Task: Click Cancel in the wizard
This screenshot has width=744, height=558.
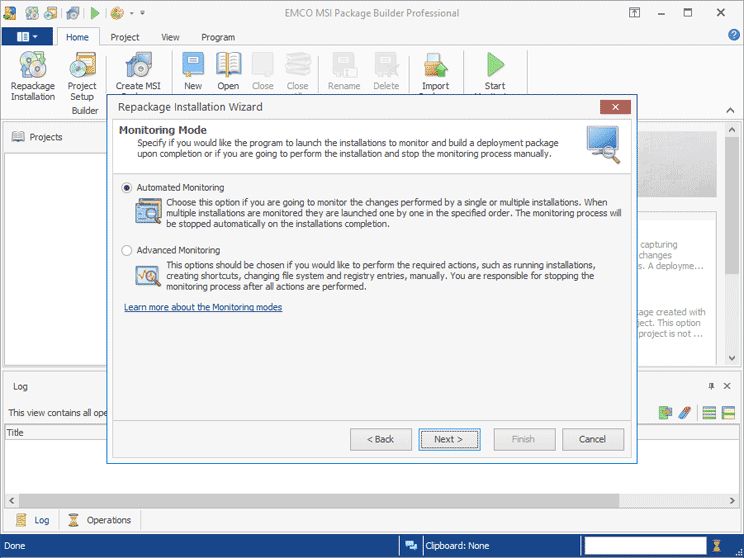Action: tap(593, 439)
